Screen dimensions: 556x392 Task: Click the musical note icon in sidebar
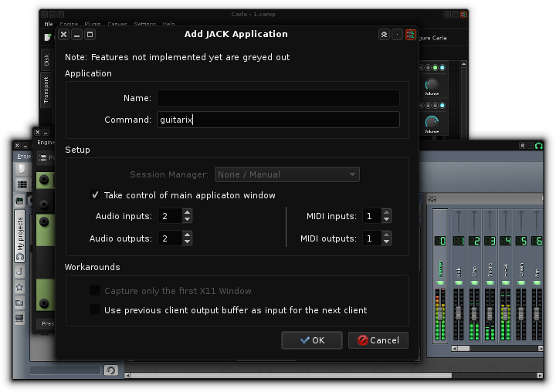(x=20, y=272)
